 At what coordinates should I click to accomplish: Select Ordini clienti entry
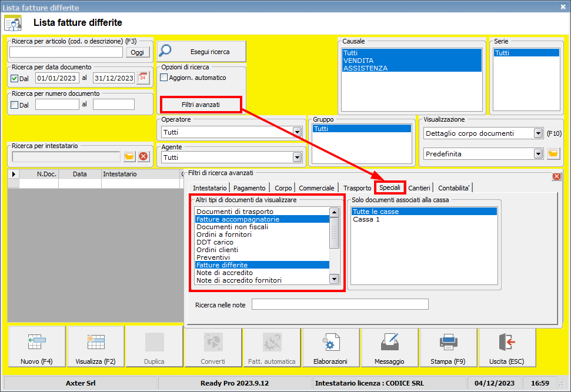click(x=262, y=250)
